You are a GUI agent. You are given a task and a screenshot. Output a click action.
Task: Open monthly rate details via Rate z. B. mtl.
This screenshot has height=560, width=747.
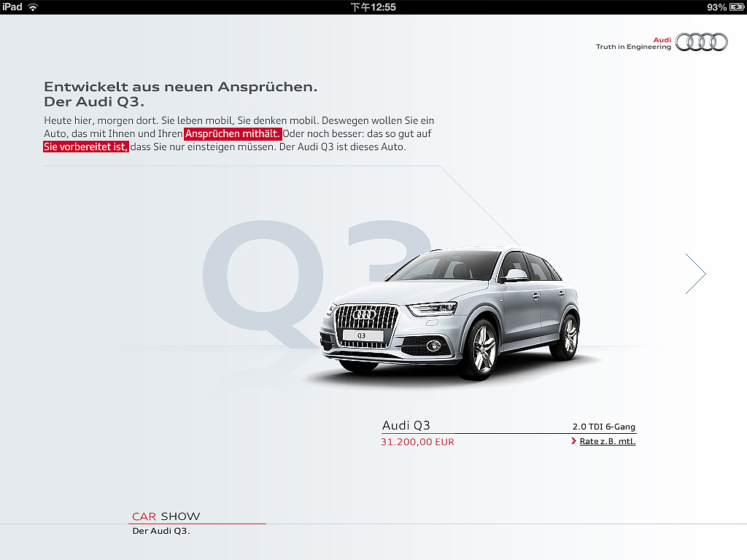tap(607, 440)
